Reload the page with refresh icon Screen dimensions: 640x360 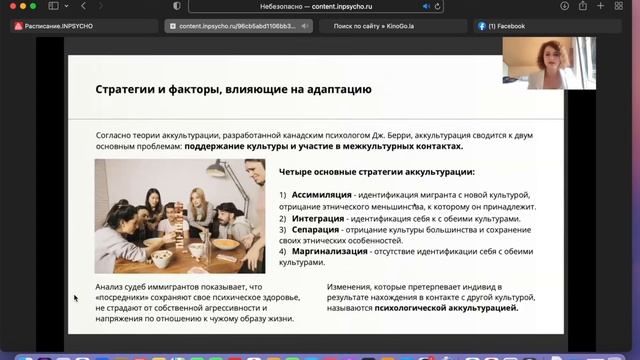[x=437, y=7]
